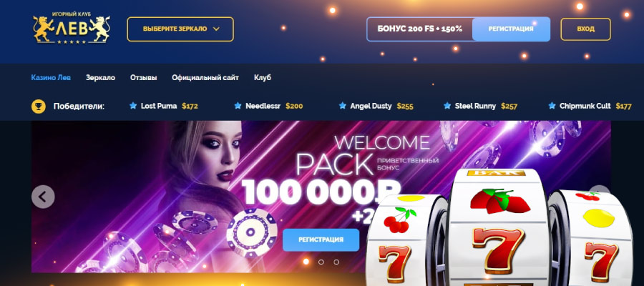This screenshot has width=644, height=286.
Task: Click the slot machine reels image
Action: point(500,228)
